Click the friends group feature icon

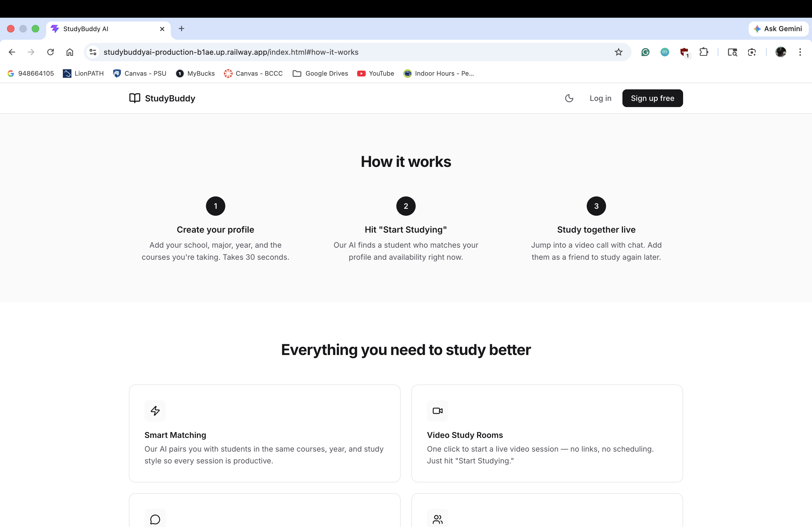pyautogui.click(x=437, y=519)
